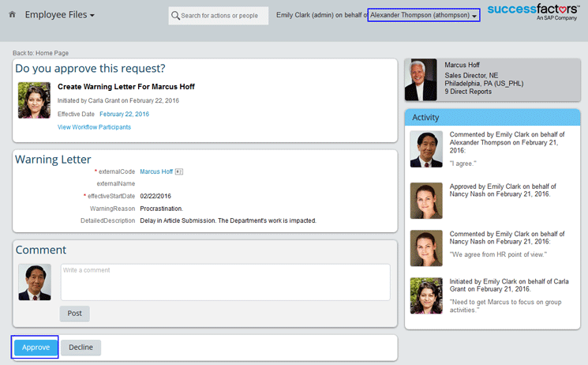Click the quick card icon beside Marcus Hoff

(179, 171)
